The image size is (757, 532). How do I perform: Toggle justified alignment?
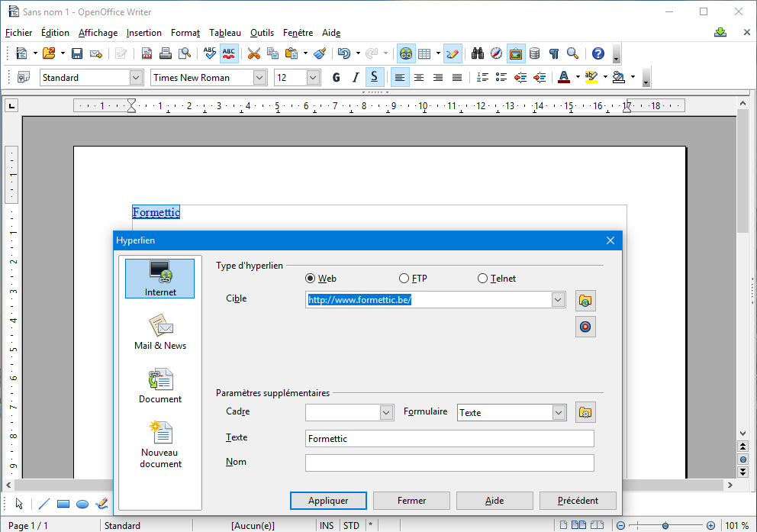point(456,77)
